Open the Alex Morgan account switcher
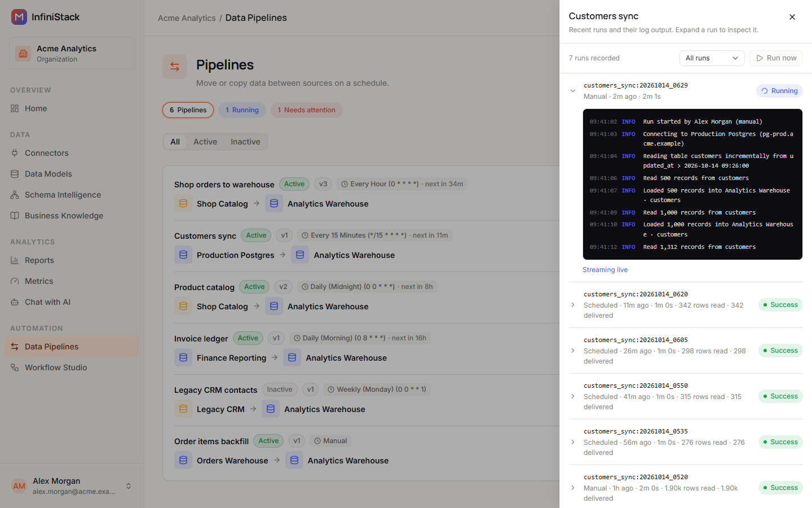 click(x=72, y=486)
